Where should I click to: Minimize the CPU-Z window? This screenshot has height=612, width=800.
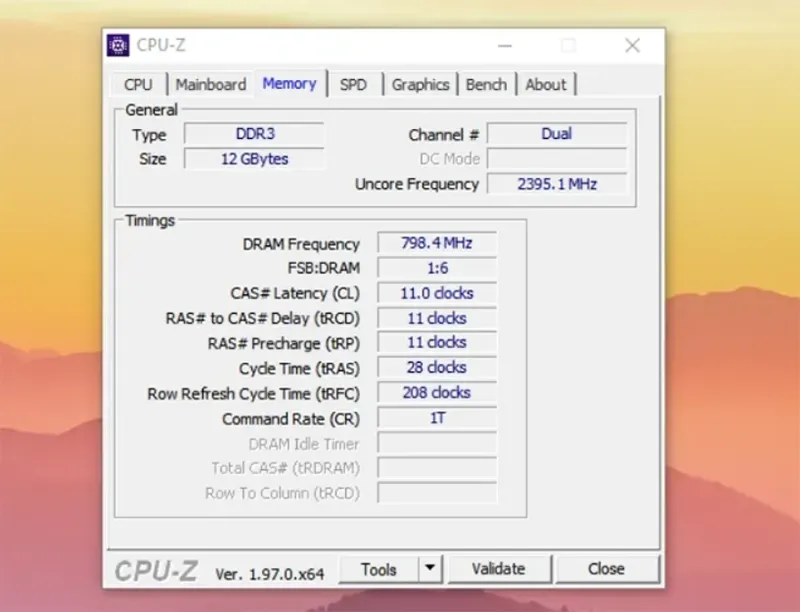(505, 46)
